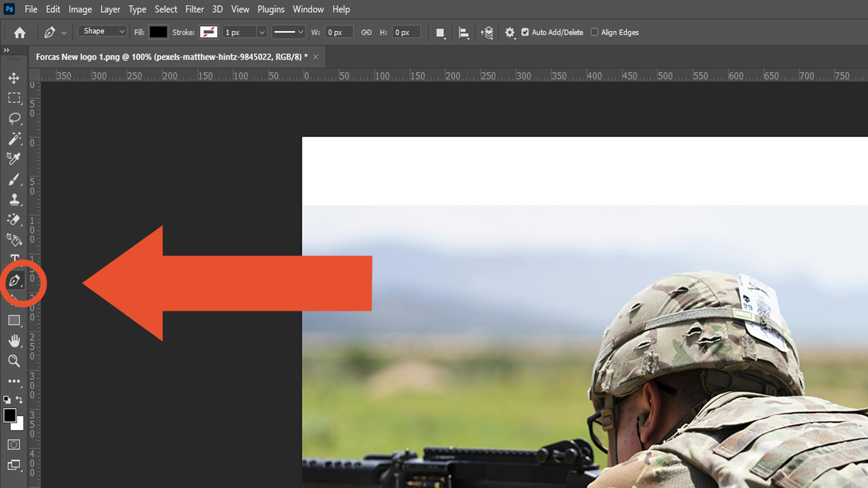
Task: Click the shape width W field
Action: (x=339, y=32)
